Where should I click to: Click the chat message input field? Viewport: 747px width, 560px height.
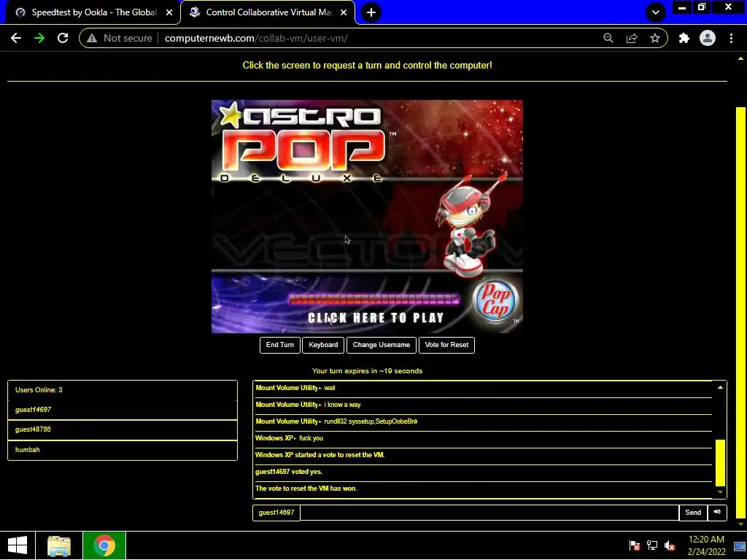click(x=489, y=513)
